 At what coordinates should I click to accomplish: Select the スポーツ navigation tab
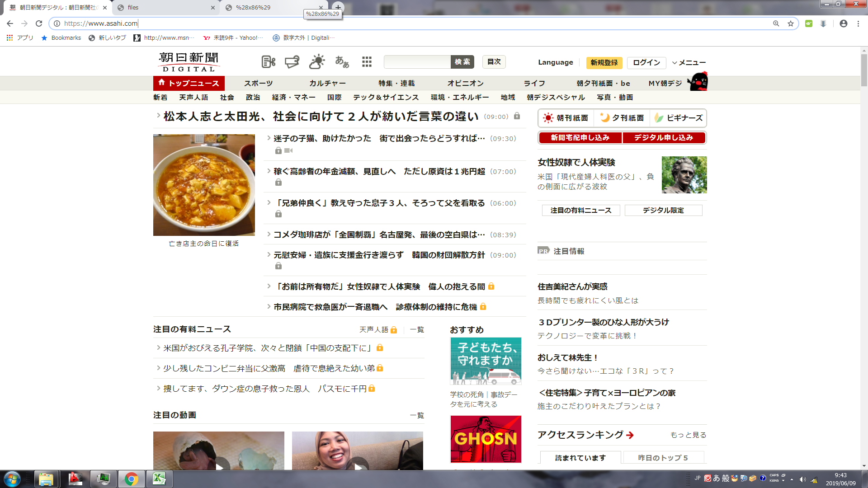(258, 83)
